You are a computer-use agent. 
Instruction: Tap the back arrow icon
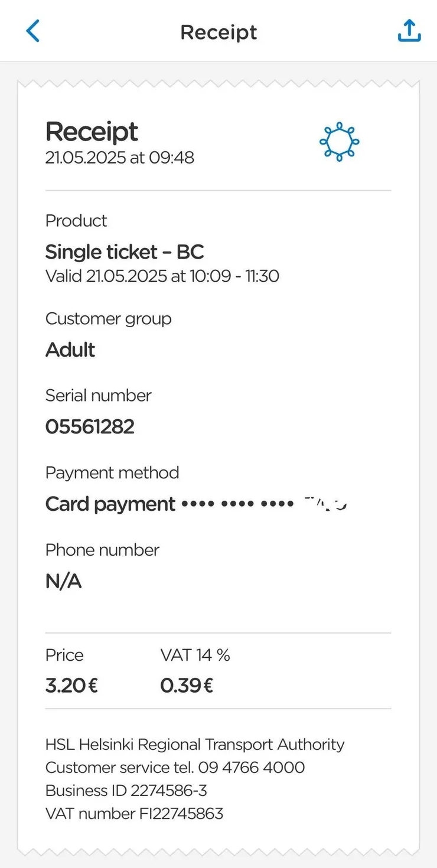(33, 31)
